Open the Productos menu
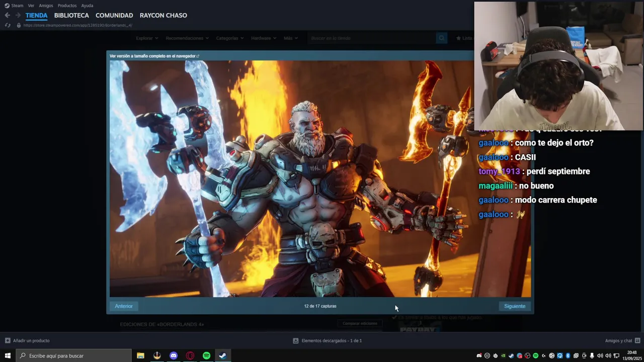Image resolution: width=644 pixels, height=362 pixels. pyautogui.click(x=67, y=6)
